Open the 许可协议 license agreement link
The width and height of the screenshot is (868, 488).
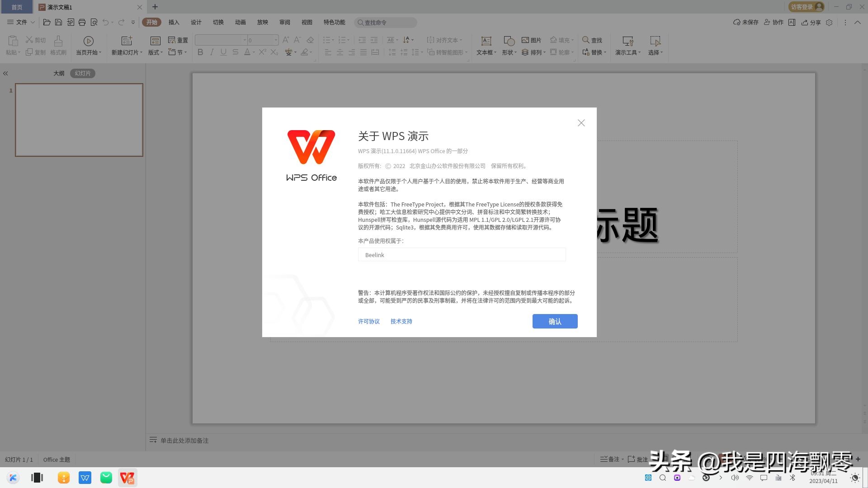368,321
